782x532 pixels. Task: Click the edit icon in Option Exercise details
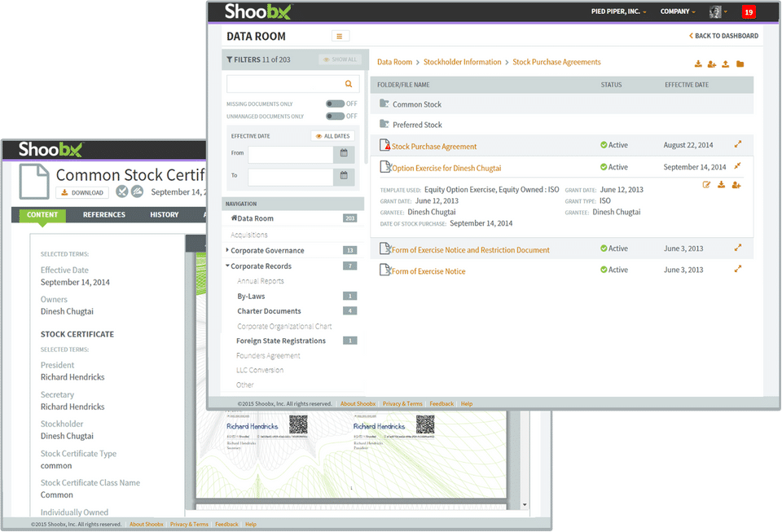click(x=706, y=185)
